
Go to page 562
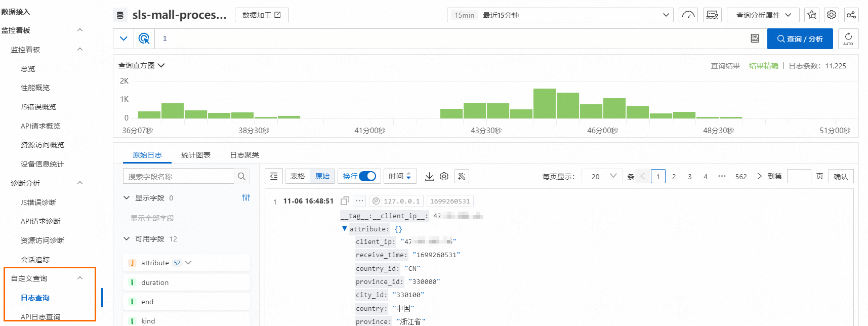pyautogui.click(x=741, y=177)
